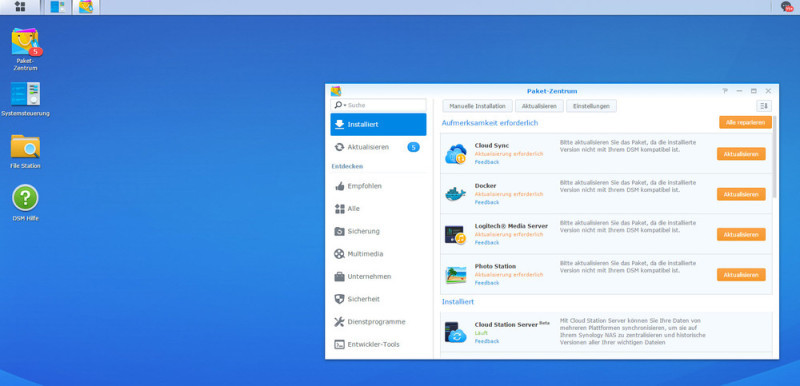Open Feedback link under Docker
The width and height of the screenshot is (800, 386).
point(487,202)
